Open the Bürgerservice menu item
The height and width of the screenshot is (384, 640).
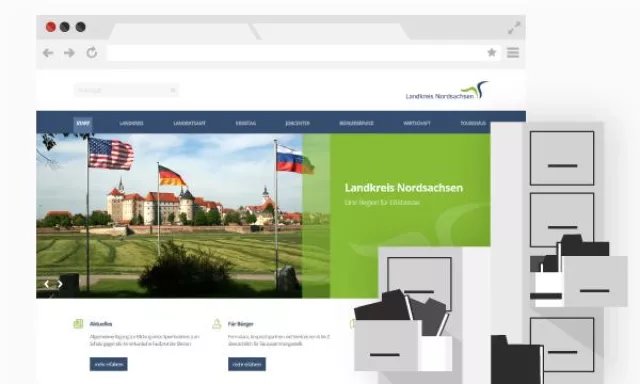tap(356, 123)
